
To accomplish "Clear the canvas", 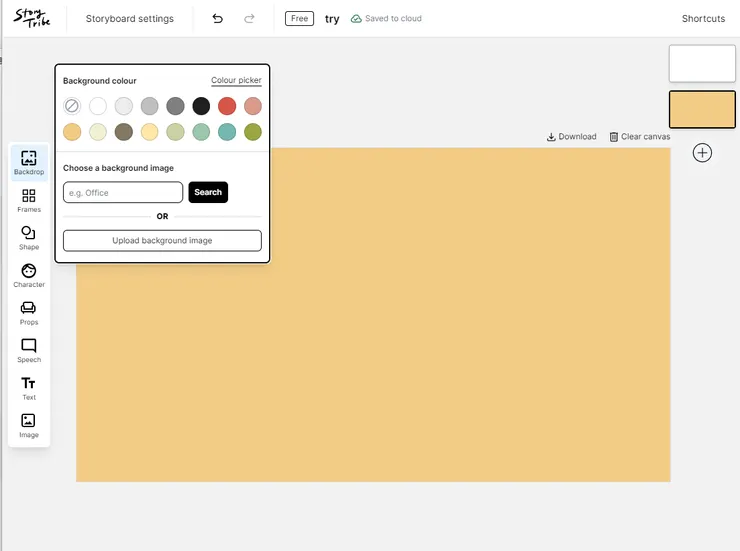I will point(639,136).
